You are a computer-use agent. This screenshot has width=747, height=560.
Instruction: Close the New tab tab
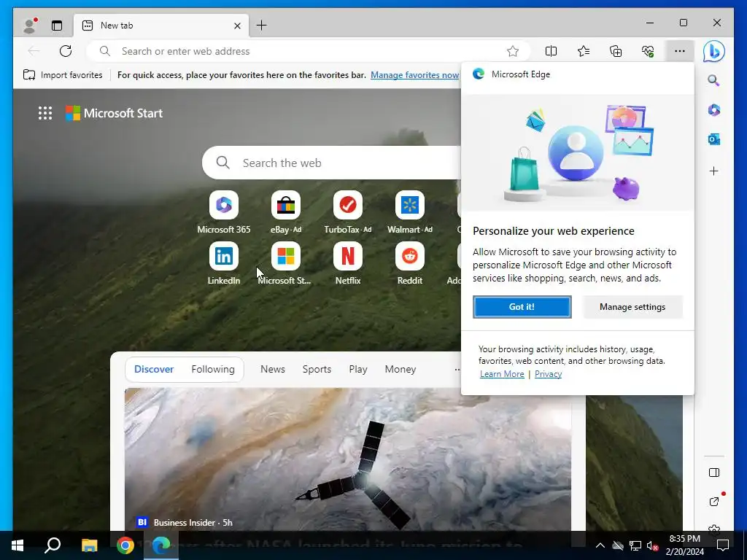click(237, 26)
